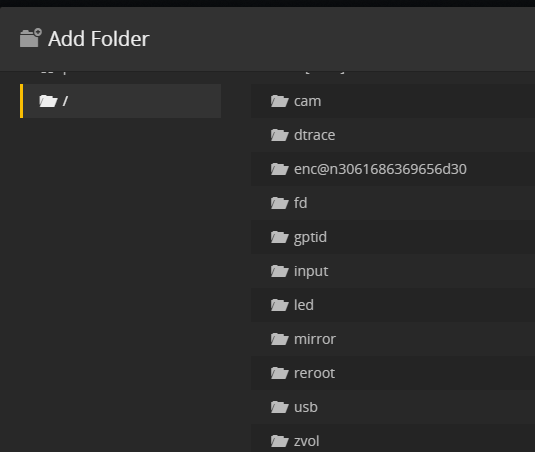Open the reroot folder
Viewport: 535px width, 452px height.
pos(393,373)
